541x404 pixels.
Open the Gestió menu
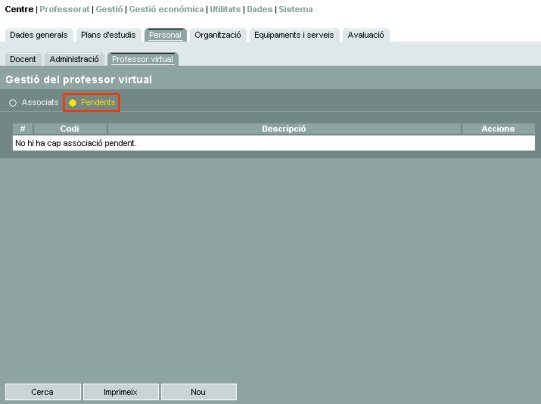click(109, 9)
